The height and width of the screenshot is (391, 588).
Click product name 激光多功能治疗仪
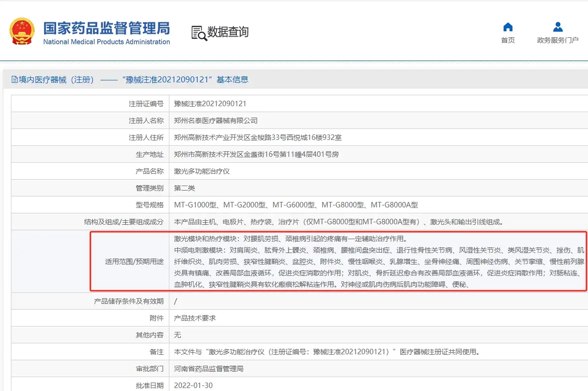[202, 171]
